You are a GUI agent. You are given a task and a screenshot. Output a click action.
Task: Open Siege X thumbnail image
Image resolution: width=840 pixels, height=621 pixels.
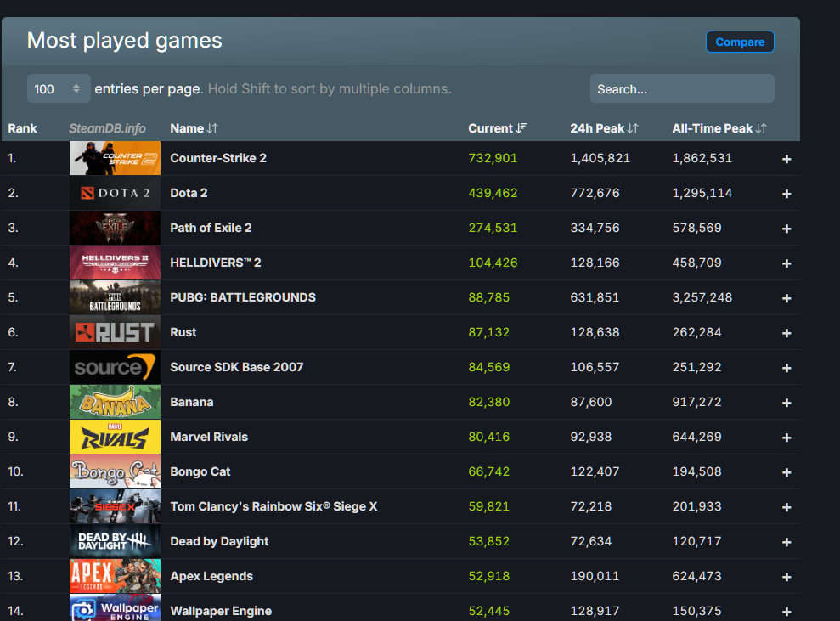pyautogui.click(x=115, y=506)
